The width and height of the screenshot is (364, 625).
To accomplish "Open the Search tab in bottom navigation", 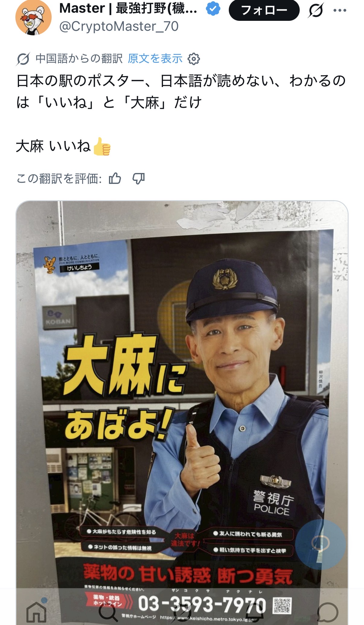I will coord(109,612).
